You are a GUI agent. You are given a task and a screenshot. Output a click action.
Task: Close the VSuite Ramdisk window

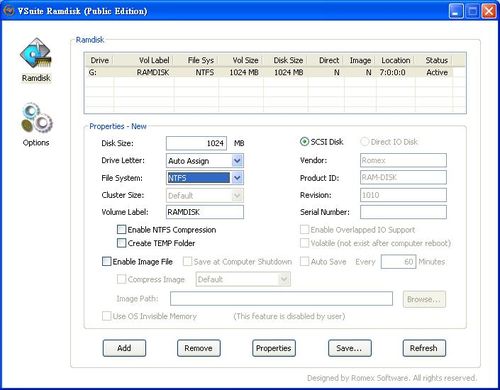coord(489,11)
